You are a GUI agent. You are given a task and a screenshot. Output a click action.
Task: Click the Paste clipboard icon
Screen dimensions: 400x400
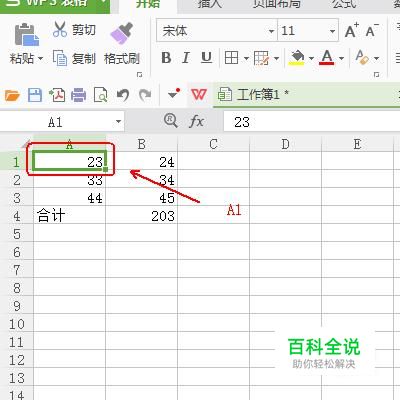pos(27,34)
